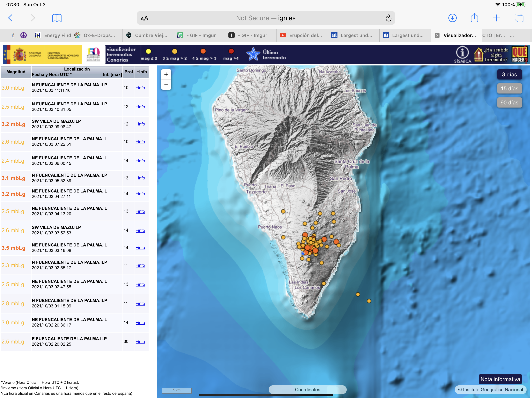Click the IGN 150 anniversary logo

coord(93,54)
